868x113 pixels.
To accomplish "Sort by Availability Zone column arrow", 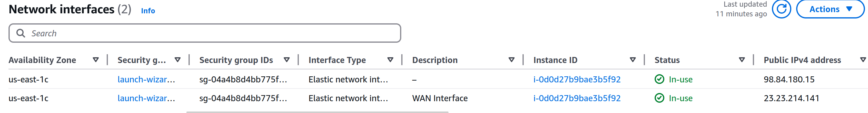I will [x=96, y=60].
